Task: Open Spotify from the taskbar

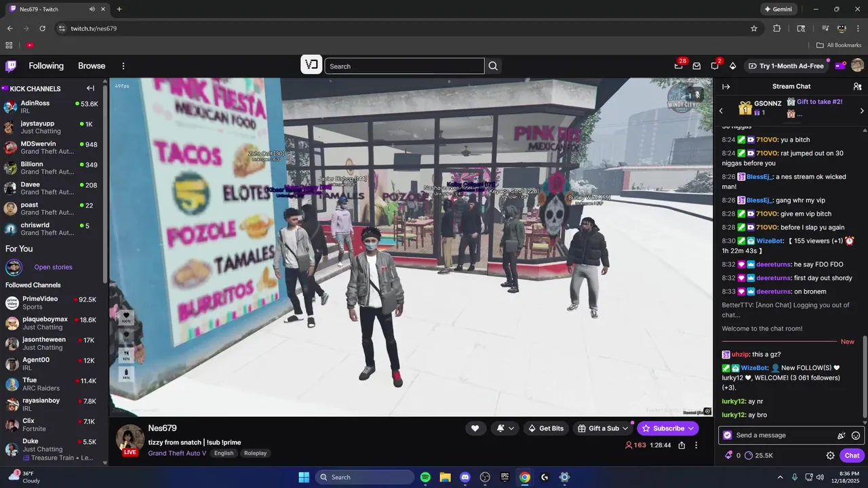Action: (425, 477)
